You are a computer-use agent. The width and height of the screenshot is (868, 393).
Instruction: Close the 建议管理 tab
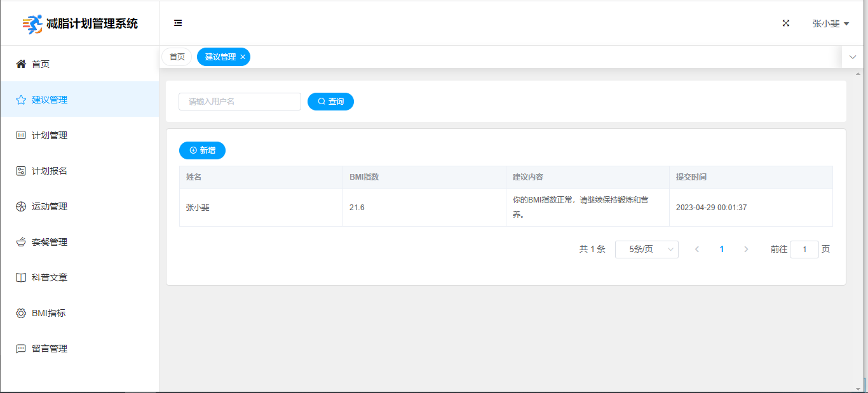[x=243, y=57]
